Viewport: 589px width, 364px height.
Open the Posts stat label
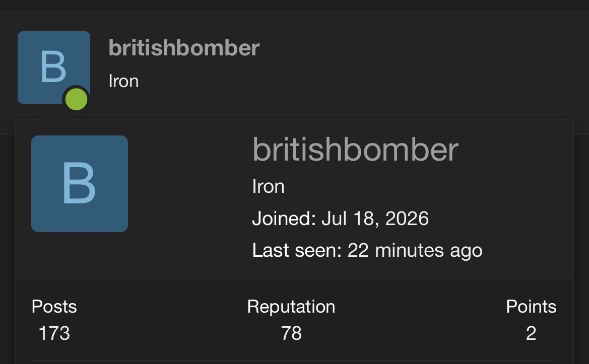click(54, 307)
